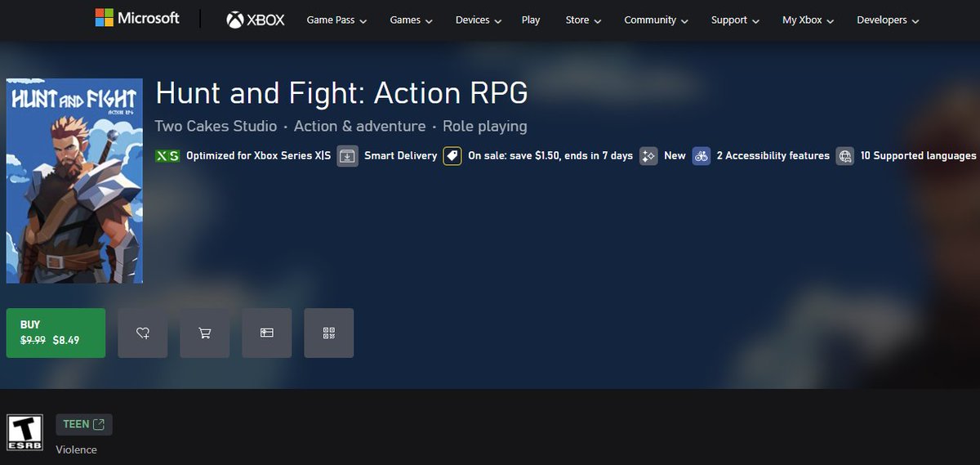Click the 2 Accessibility features label
This screenshot has height=465, width=980.
pyautogui.click(x=773, y=155)
